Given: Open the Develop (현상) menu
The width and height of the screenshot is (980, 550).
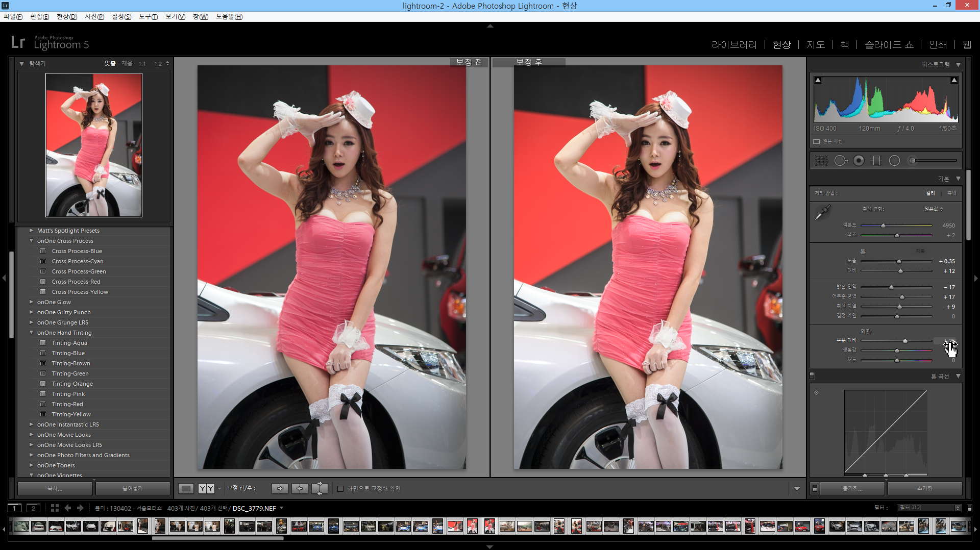Looking at the screenshot, I should 67,17.
